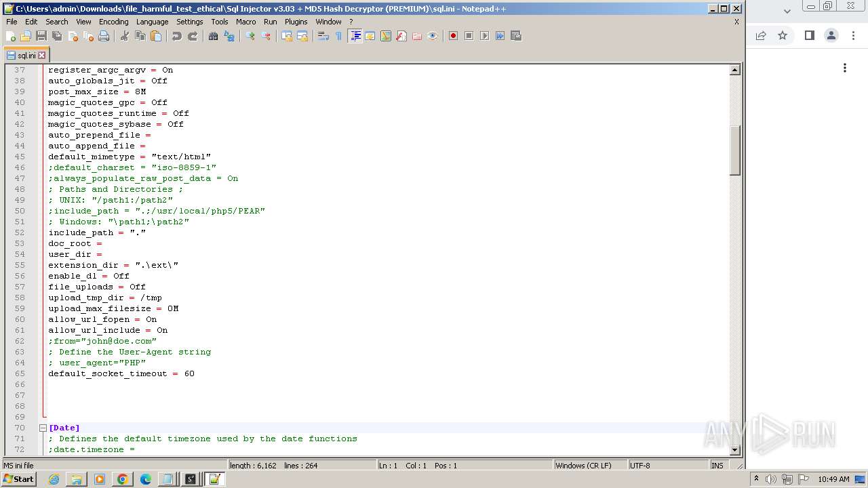Image resolution: width=868 pixels, height=488 pixels.
Task: Select the sql.ini document tab
Action: (26, 56)
